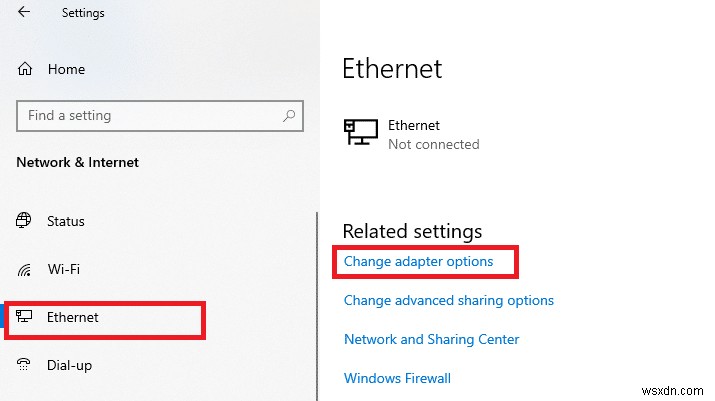Select the Ethernet text label in sidebar
The image size is (715, 401).
point(73,317)
